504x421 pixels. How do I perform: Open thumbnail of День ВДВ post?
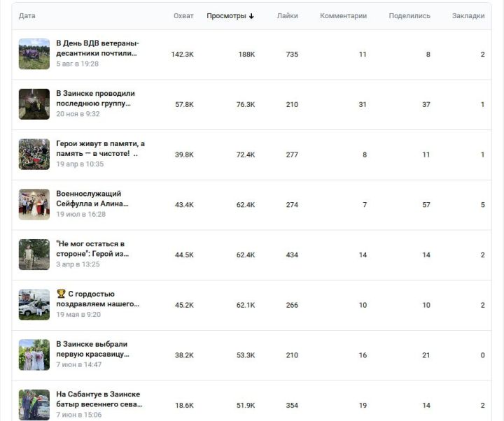[34, 54]
